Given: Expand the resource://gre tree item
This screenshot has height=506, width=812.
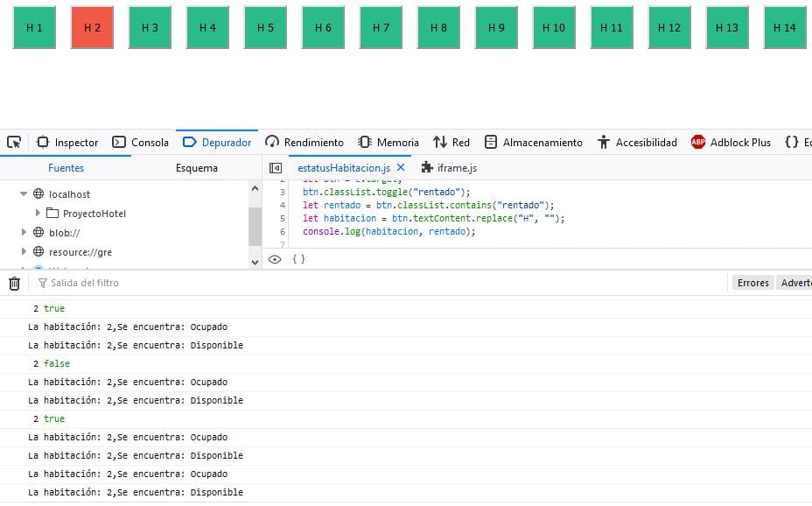Looking at the screenshot, I should (x=24, y=251).
